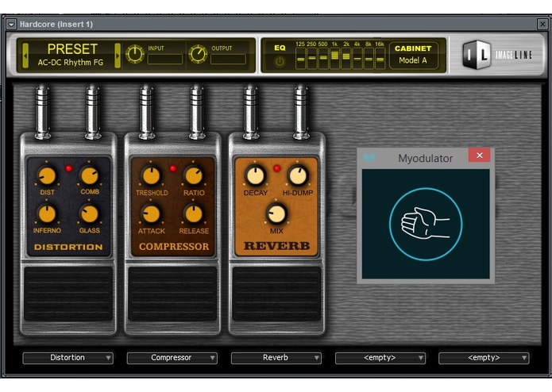Click the REVERB pedal name label

[276, 246]
